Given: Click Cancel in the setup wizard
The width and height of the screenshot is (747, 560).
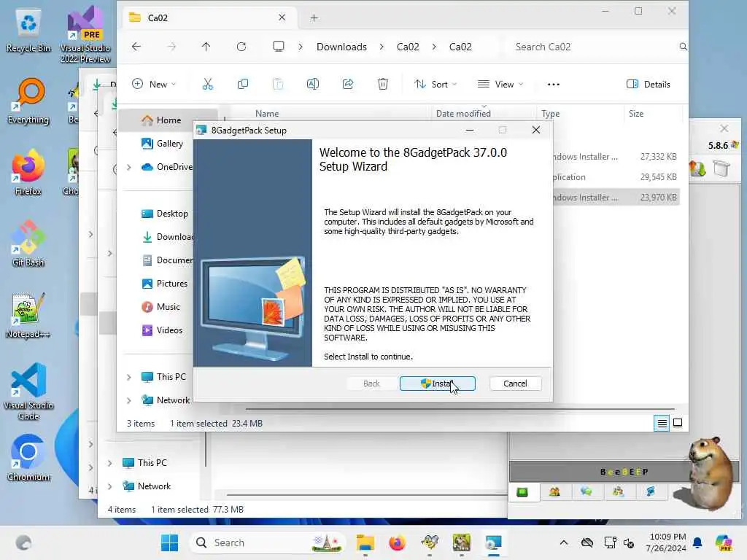Looking at the screenshot, I should click(515, 384).
